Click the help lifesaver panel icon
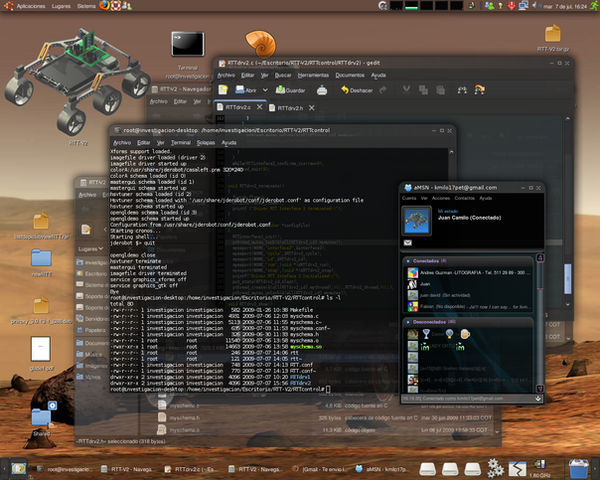 point(116,5)
